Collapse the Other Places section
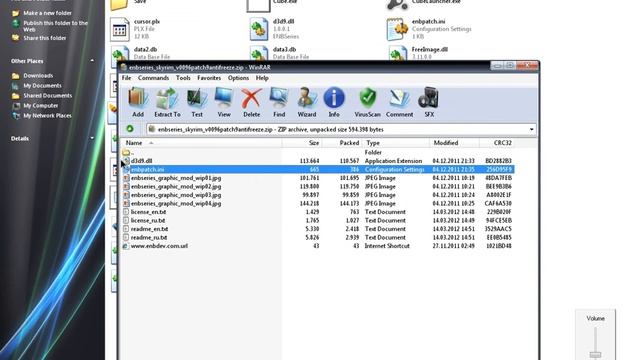The height and width of the screenshot is (360, 640). 92,61
